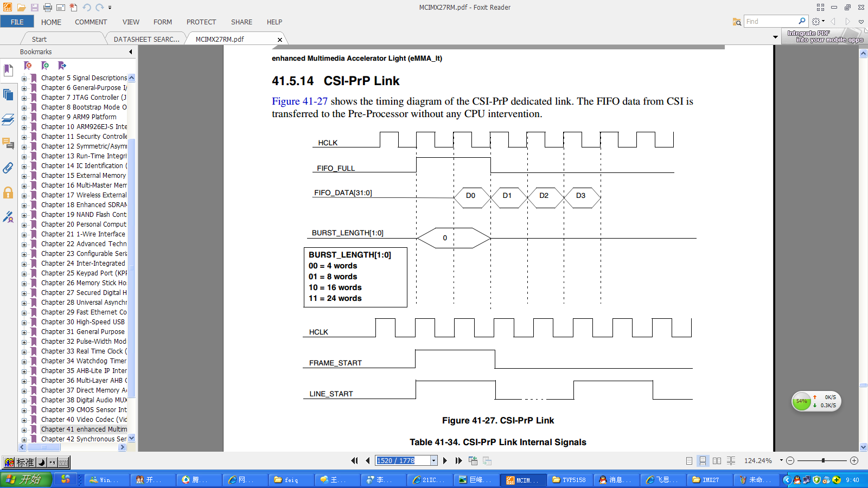868x488 pixels.
Task: Expand Chapter 29 Fast Ethernet bookmark
Action: click(x=24, y=313)
